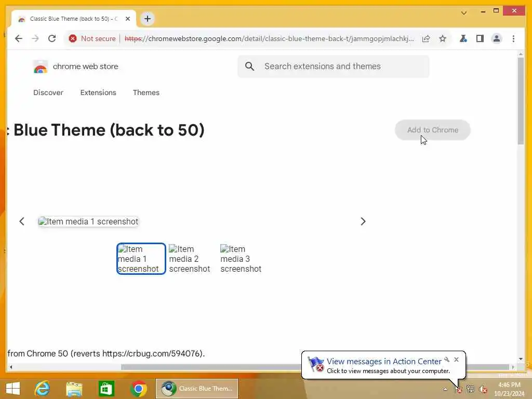This screenshot has width=532, height=399.
Task: Open the Discover section
Action: (x=48, y=92)
